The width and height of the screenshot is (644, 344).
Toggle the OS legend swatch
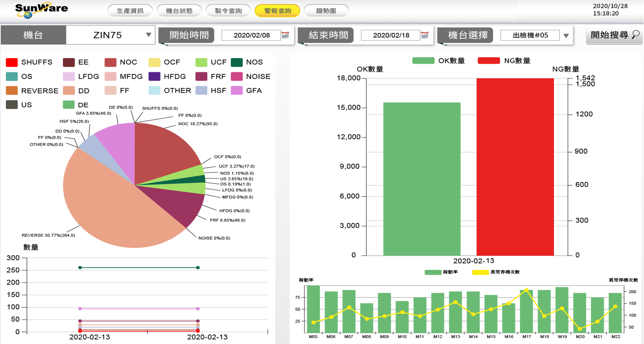point(12,77)
